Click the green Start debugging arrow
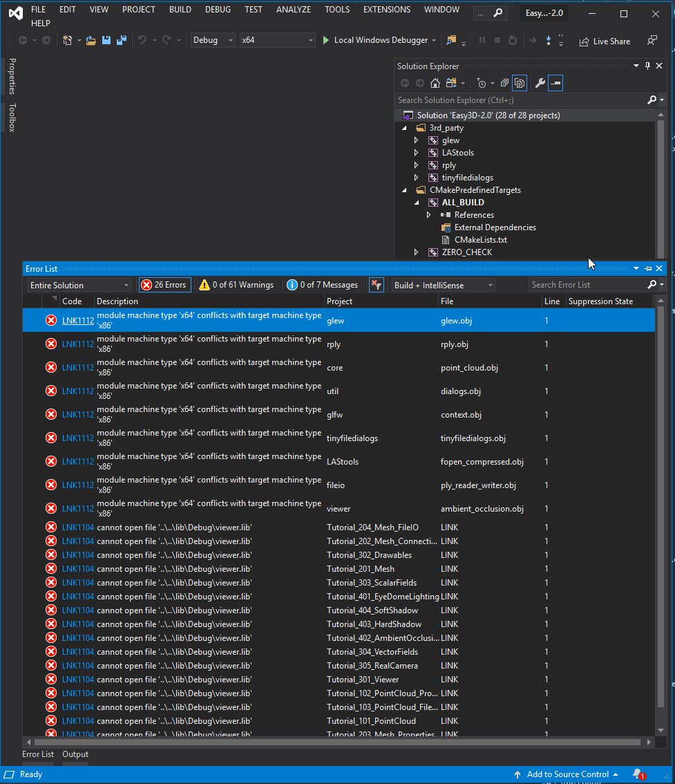 [x=326, y=40]
